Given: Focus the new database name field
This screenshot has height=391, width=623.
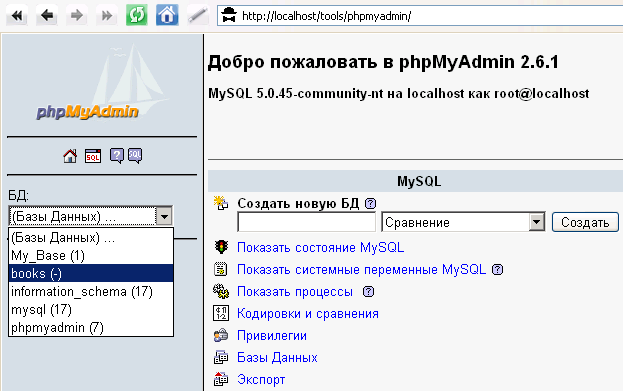Looking at the screenshot, I should click(x=306, y=222).
